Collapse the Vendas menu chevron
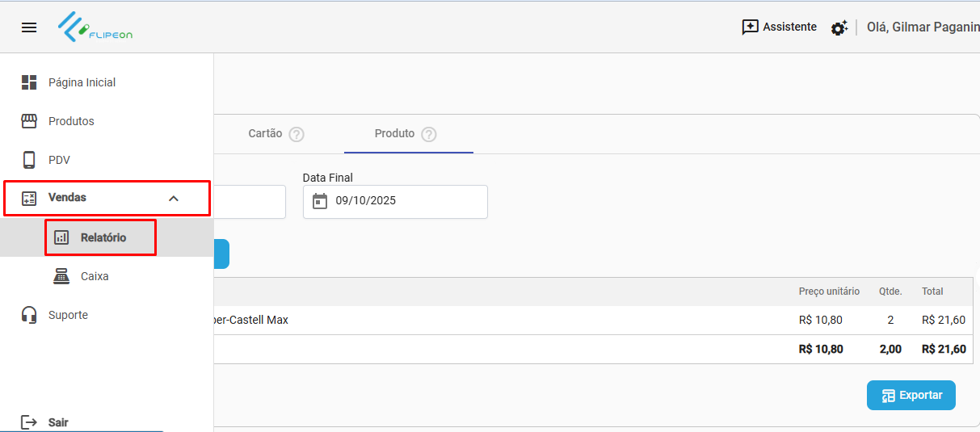Screen dimensions: 980x432 click(x=173, y=198)
